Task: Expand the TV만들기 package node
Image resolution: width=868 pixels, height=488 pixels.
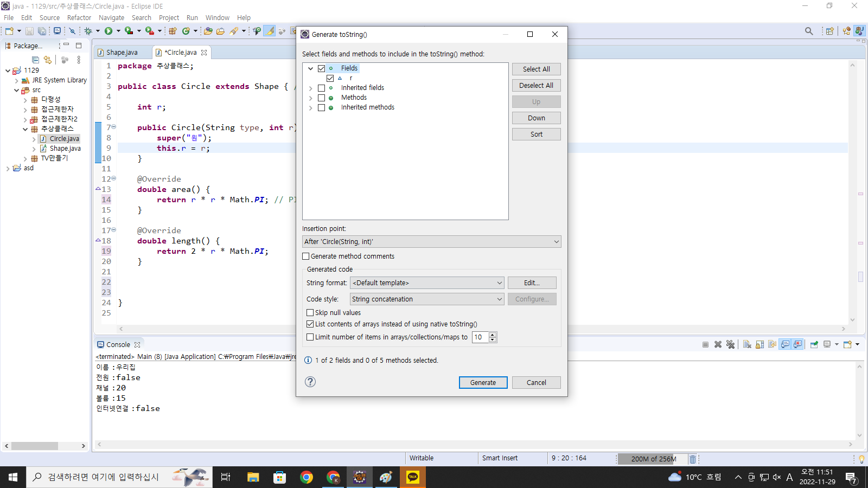Action: click(x=25, y=158)
